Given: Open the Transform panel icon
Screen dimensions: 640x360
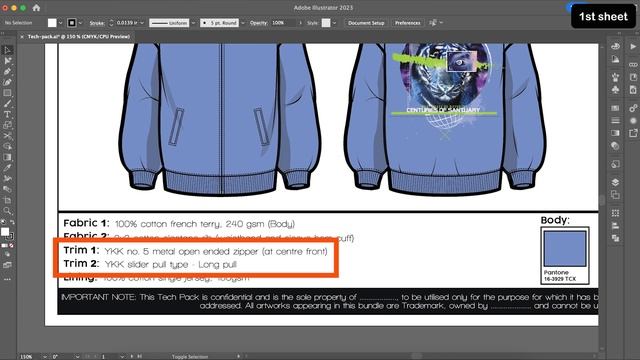Looking at the screenshot, I should pos(616,213).
